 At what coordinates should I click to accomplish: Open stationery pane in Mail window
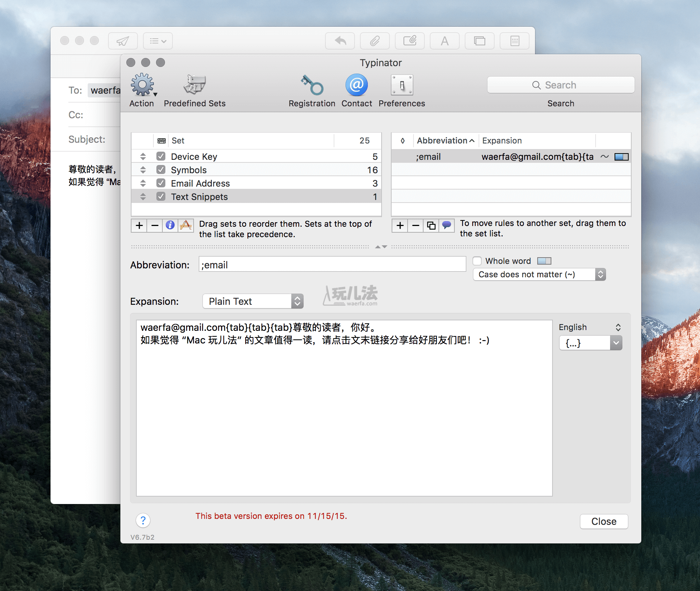[515, 41]
